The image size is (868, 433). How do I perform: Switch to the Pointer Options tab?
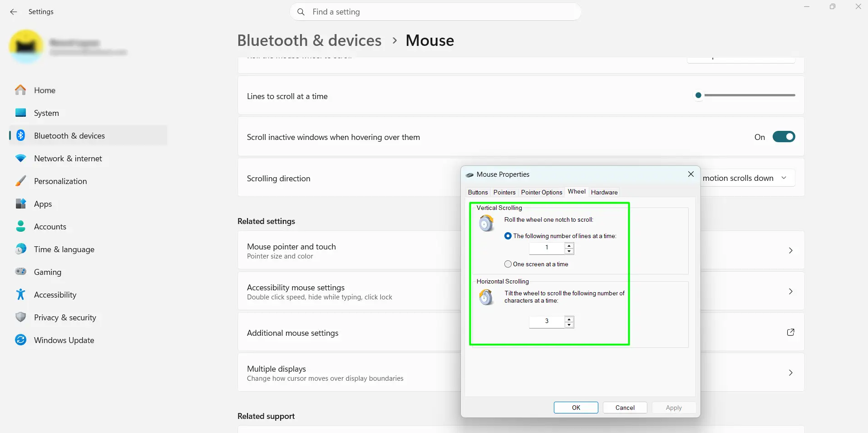coord(542,192)
